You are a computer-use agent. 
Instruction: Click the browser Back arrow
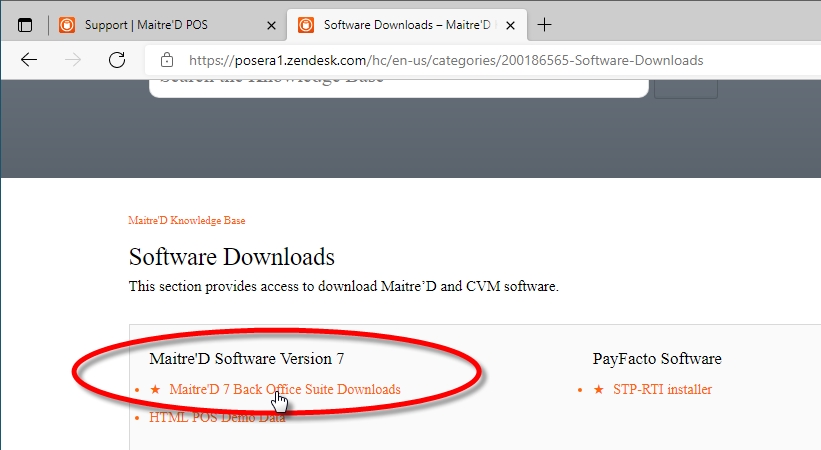click(29, 60)
